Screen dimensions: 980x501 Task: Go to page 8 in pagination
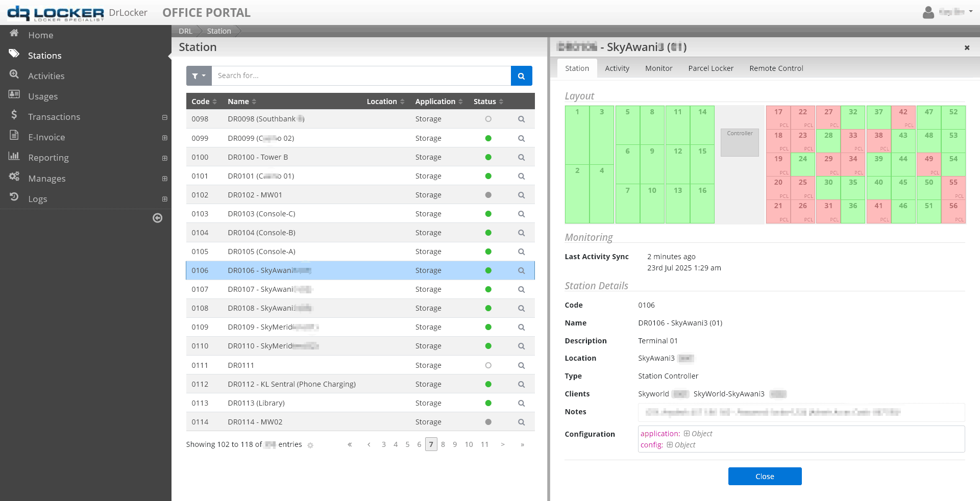coord(443,444)
